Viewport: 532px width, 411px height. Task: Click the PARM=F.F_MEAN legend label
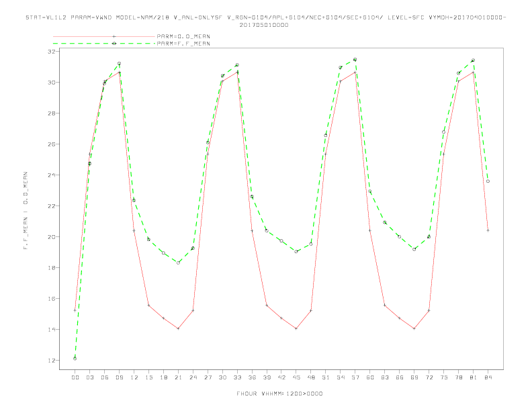click(183, 44)
